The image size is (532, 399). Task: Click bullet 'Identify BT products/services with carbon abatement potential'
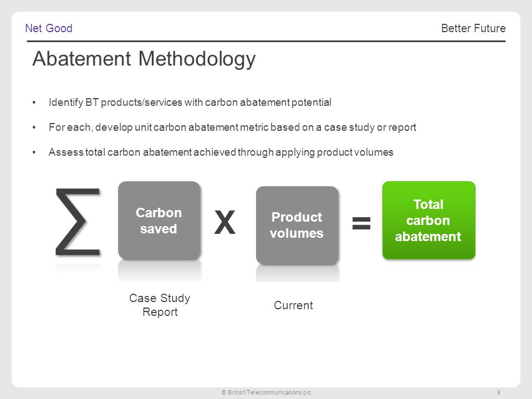tap(190, 103)
